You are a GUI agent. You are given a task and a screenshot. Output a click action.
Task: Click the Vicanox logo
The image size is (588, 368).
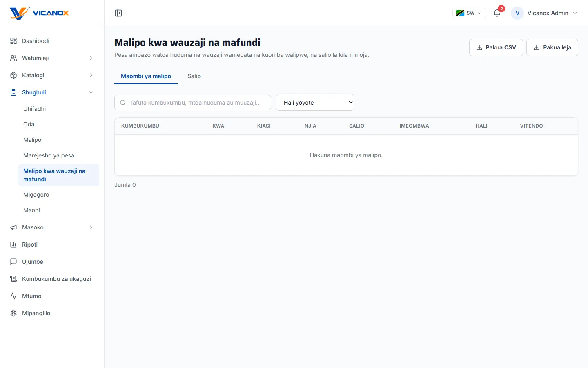pyautogui.click(x=40, y=13)
